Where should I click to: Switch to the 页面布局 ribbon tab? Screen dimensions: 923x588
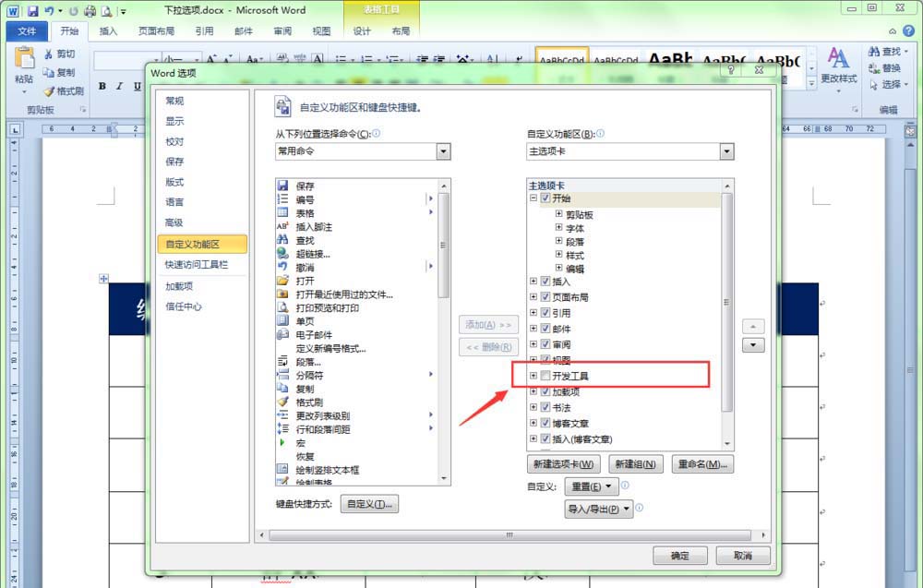156,31
